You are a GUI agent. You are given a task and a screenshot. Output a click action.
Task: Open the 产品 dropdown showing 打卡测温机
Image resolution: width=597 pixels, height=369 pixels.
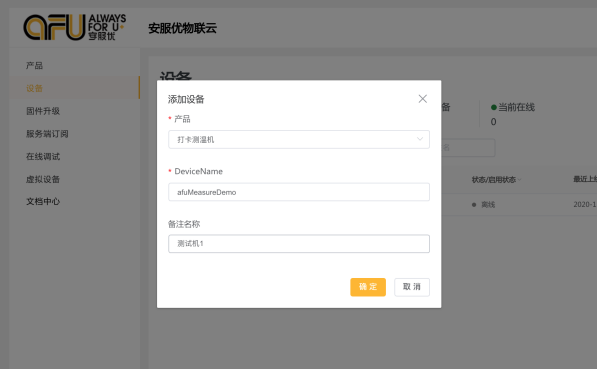pyautogui.click(x=299, y=139)
